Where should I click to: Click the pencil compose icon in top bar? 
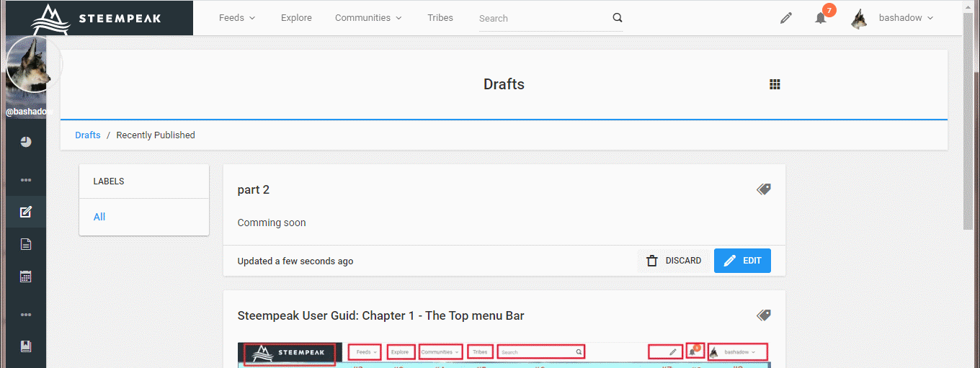(785, 18)
